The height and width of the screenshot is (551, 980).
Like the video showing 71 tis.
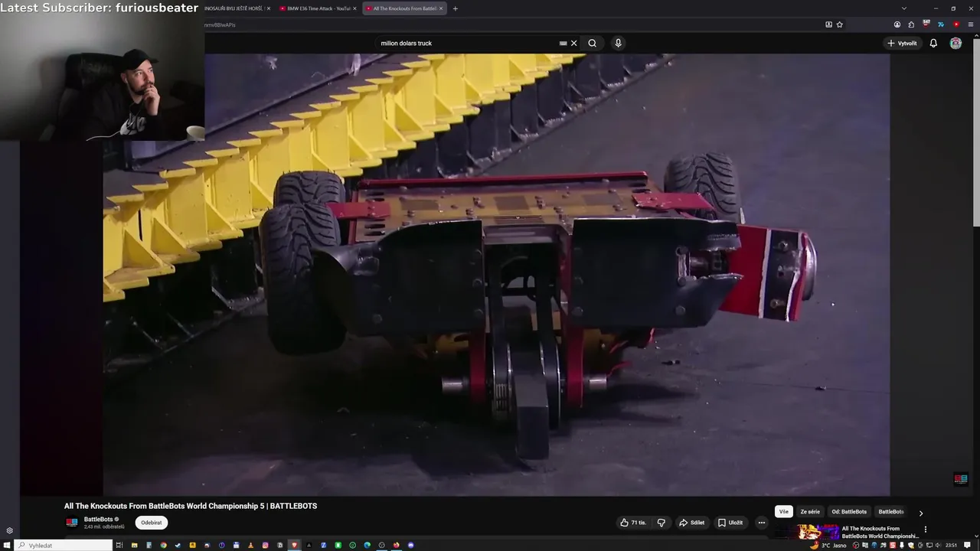[x=633, y=523]
